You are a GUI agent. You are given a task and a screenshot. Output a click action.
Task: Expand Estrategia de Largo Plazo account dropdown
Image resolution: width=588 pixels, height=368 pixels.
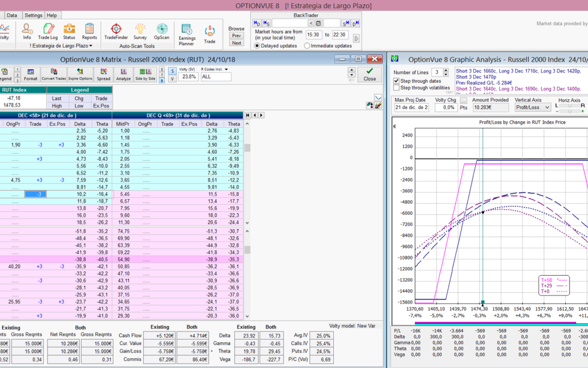[91, 46]
